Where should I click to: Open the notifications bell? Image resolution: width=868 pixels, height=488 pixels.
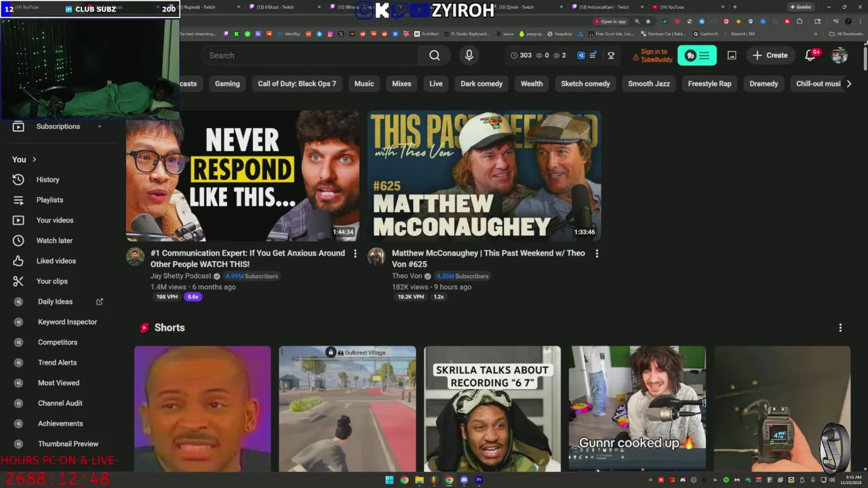coord(810,56)
